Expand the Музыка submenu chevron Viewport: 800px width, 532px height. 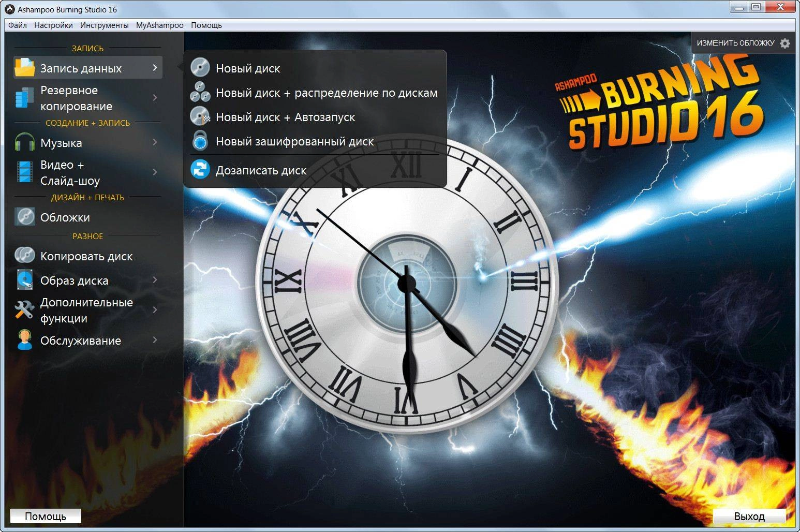[155, 142]
